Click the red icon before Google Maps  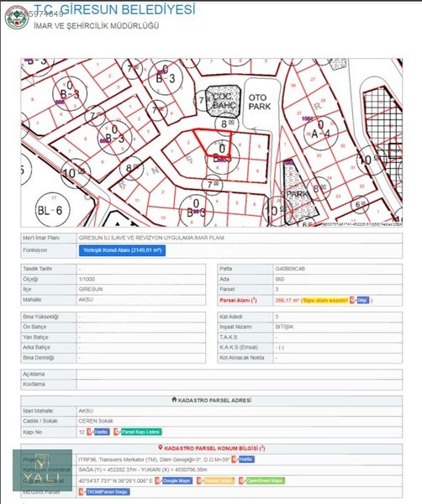click(x=158, y=480)
